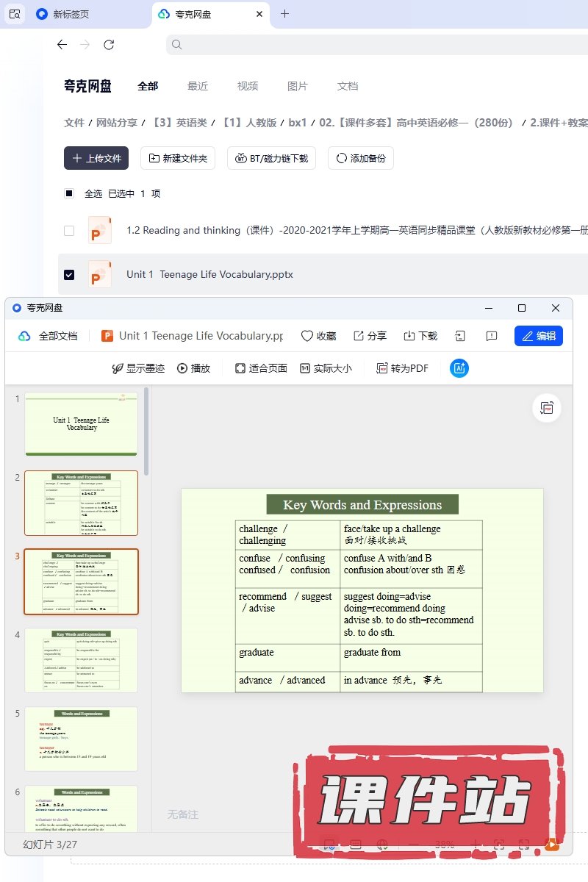This screenshot has height=882, width=588.
Task: Switch to the 视频 tab
Action: [248, 86]
